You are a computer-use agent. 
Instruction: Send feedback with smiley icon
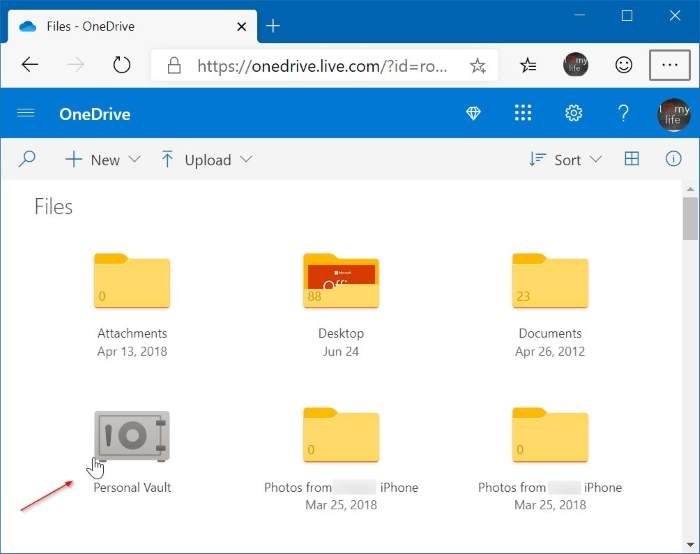623,65
